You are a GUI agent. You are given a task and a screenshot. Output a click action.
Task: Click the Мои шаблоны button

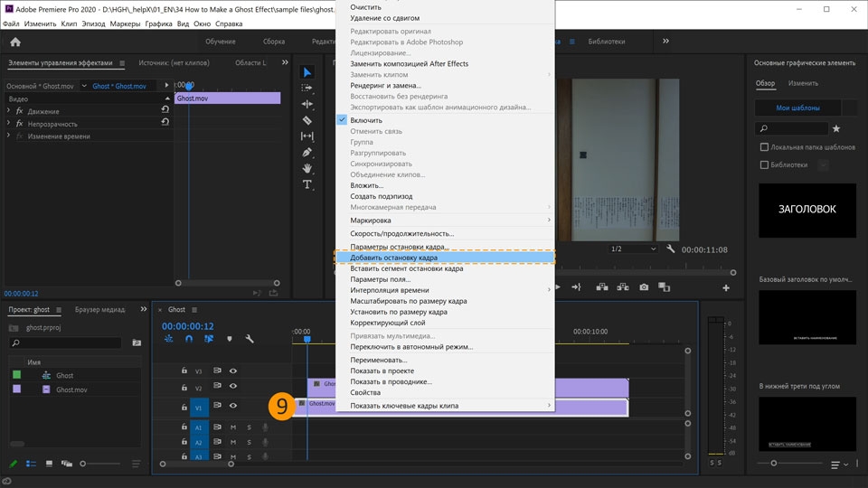click(797, 108)
